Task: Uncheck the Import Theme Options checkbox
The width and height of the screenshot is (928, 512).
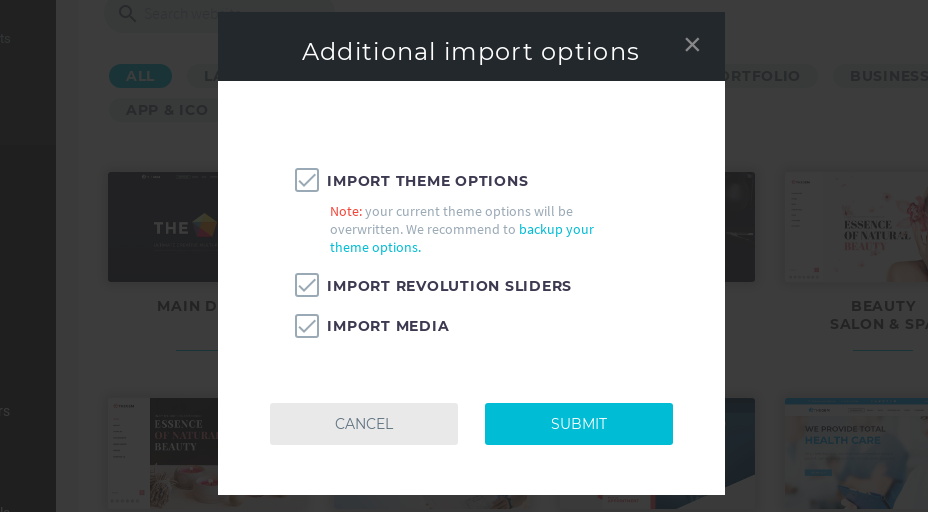Action: 307,180
